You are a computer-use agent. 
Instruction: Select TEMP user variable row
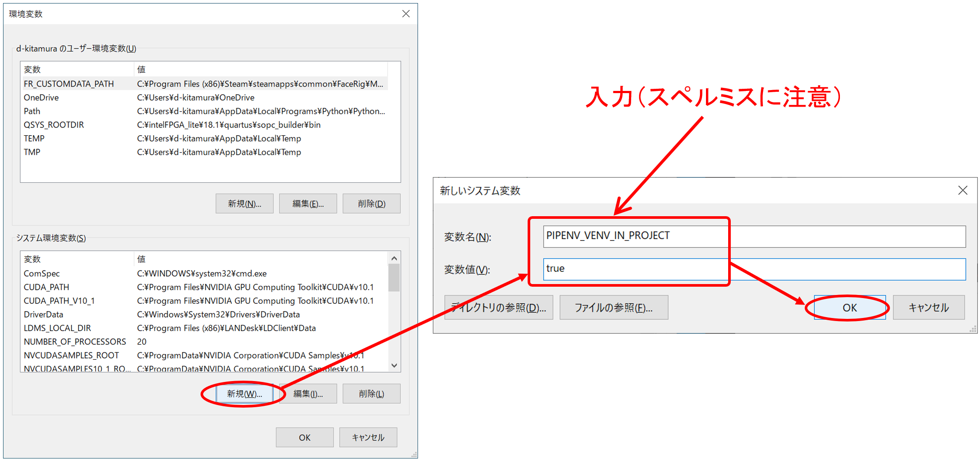(x=205, y=138)
